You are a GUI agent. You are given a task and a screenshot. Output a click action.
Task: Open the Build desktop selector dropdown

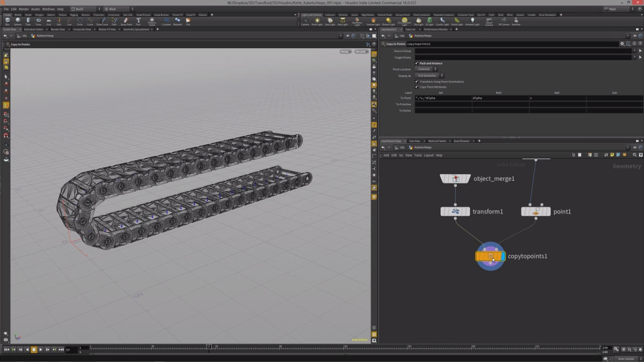pos(86,9)
